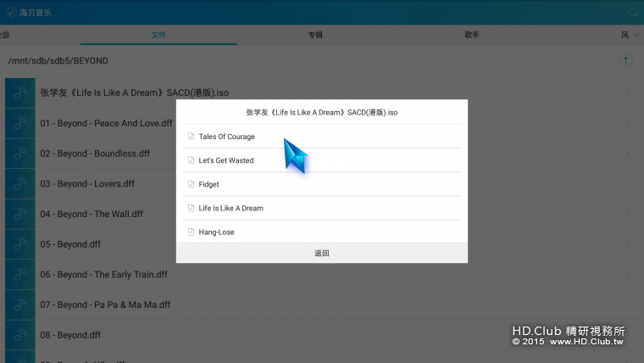Viewport: 644px width, 363px height.
Task: Open 张学友《Life Is Like A Dream》SACD(港版).iso file
Action: (134, 93)
